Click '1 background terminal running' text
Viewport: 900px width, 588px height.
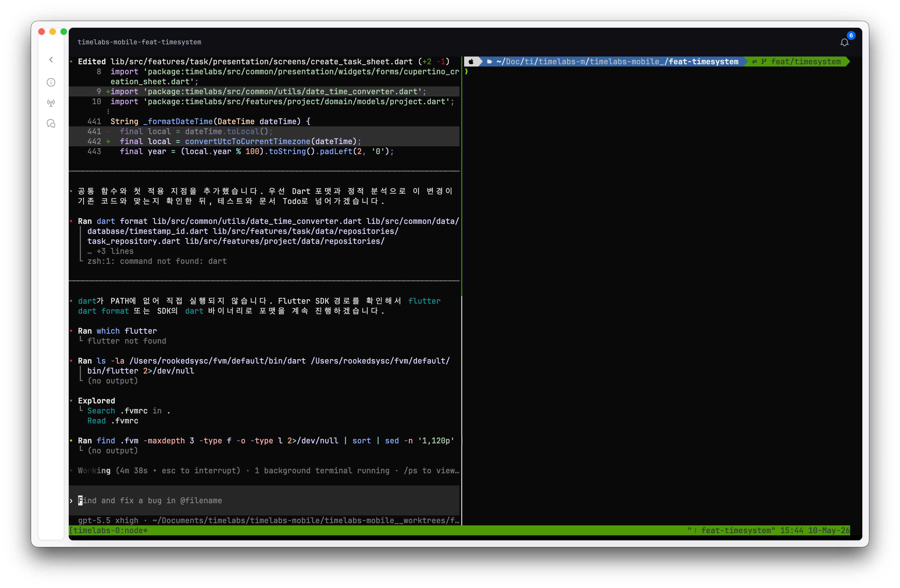click(322, 471)
